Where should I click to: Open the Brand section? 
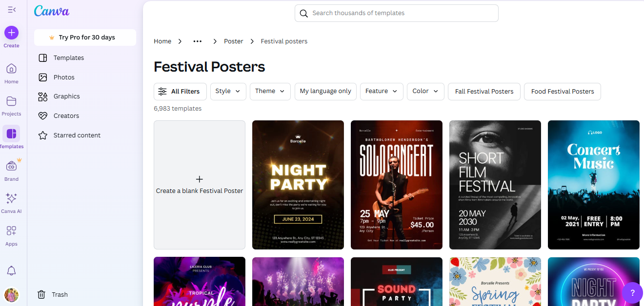pyautogui.click(x=11, y=169)
